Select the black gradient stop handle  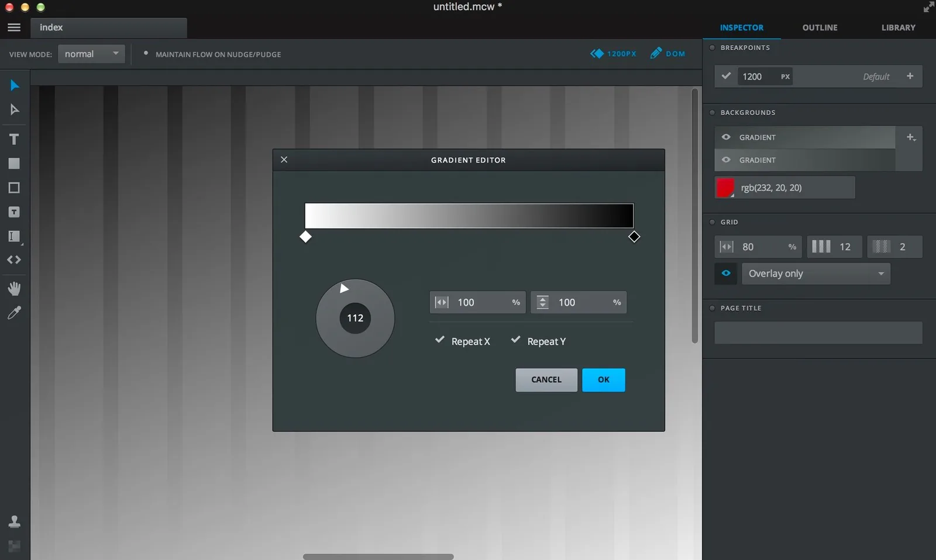(x=634, y=237)
